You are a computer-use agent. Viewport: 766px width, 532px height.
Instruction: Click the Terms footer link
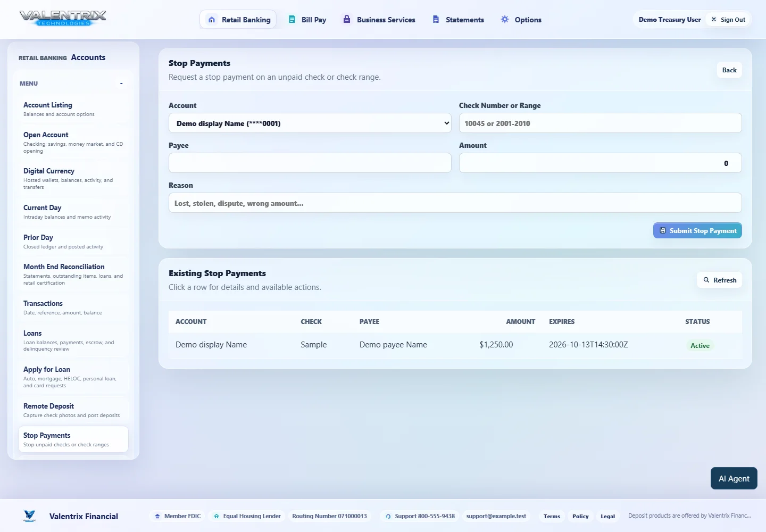tap(552, 516)
